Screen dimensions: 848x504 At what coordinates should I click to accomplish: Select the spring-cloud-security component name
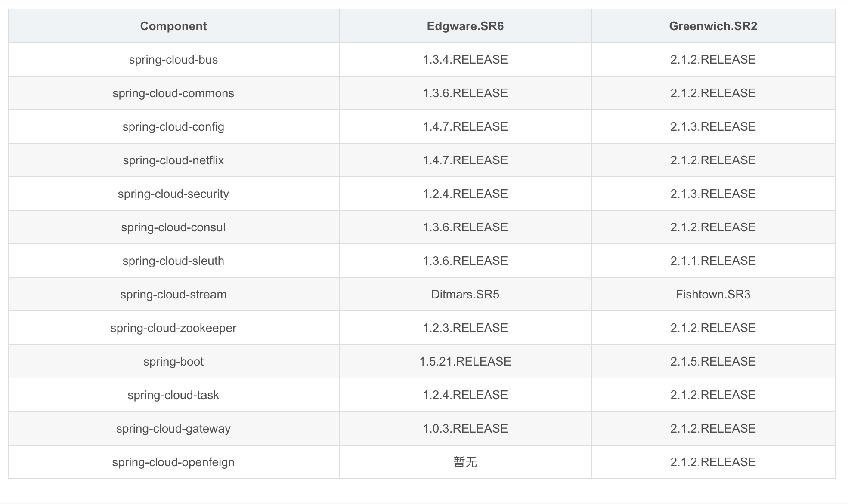tap(173, 194)
